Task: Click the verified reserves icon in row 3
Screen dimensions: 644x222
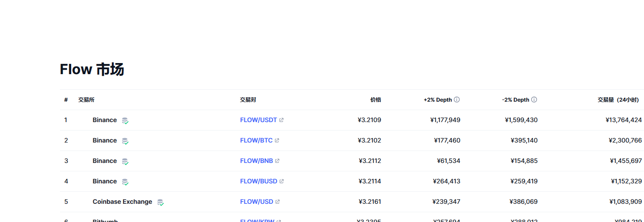Action: coord(125,161)
